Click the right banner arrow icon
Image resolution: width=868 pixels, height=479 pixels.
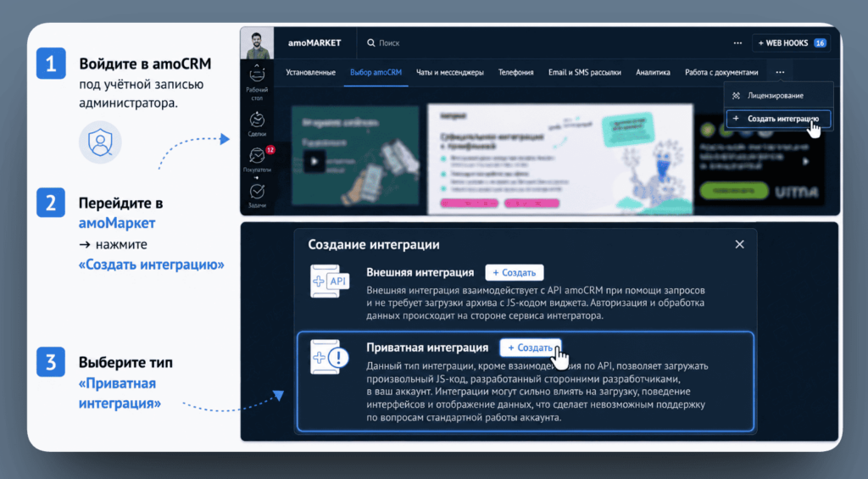click(x=806, y=162)
